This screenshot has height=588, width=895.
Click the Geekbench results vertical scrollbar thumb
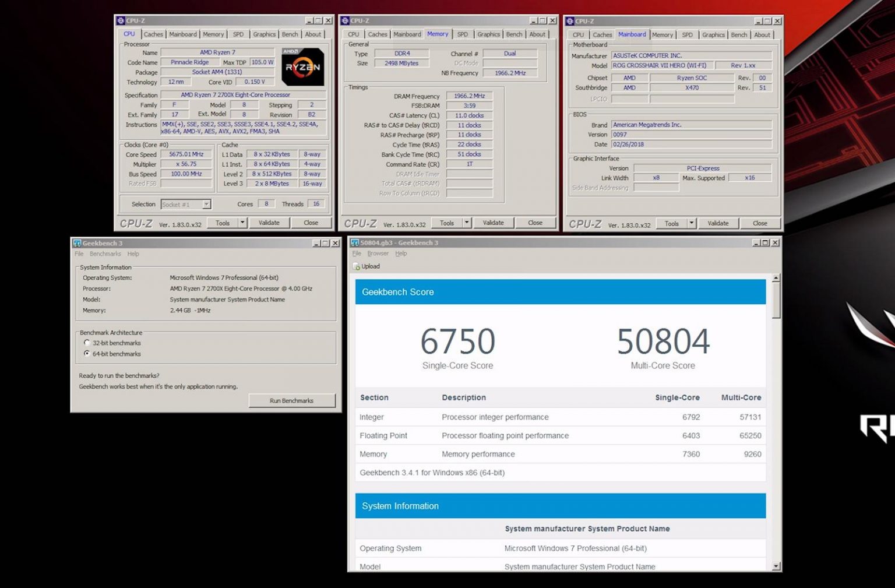[776, 301]
